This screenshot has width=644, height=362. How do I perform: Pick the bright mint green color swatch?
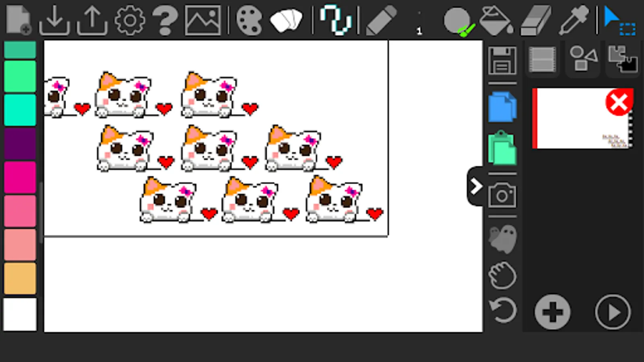tap(20, 76)
